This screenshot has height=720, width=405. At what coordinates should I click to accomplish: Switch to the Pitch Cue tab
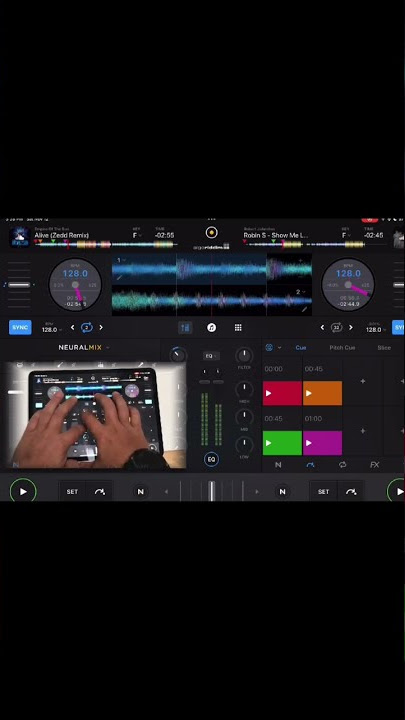(342, 348)
